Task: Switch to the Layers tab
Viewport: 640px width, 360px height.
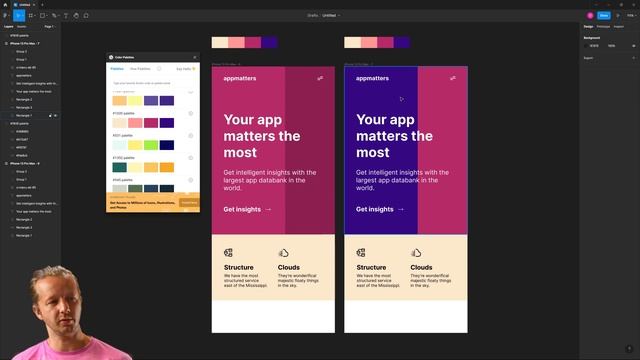Action: click(x=9, y=27)
